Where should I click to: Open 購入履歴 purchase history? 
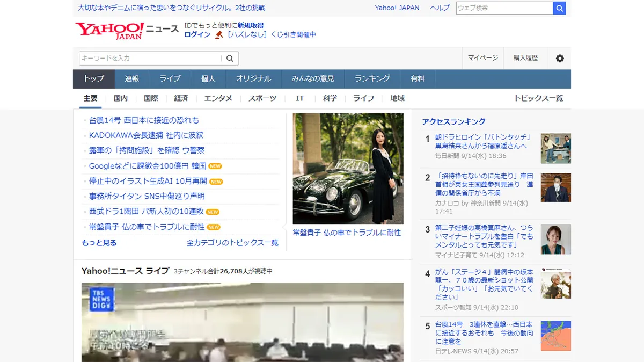point(525,58)
